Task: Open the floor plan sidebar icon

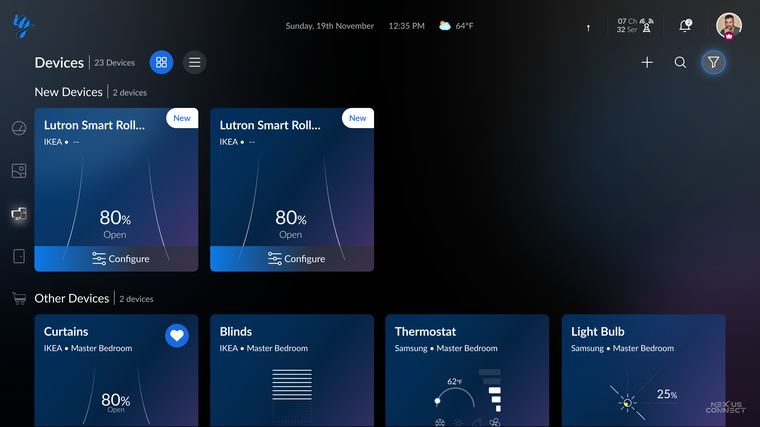Action: click(x=19, y=171)
